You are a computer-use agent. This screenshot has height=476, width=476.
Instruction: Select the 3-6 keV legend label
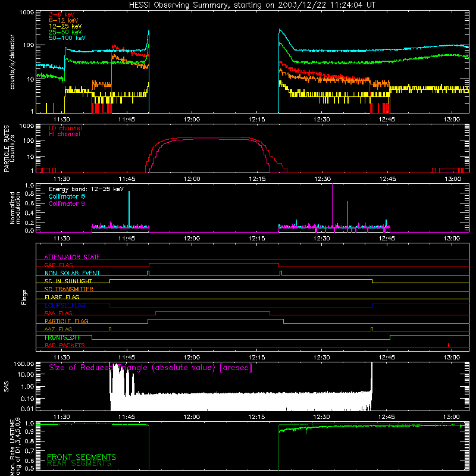pyautogui.click(x=62, y=14)
